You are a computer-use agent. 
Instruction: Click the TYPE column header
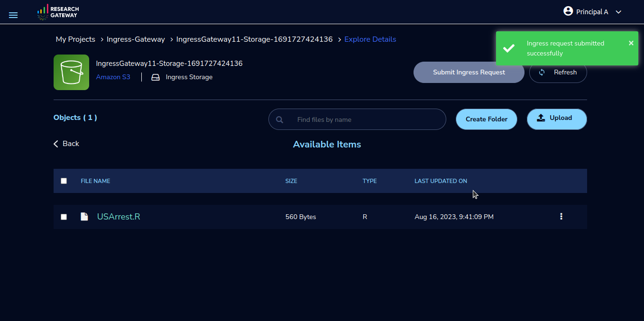click(370, 181)
